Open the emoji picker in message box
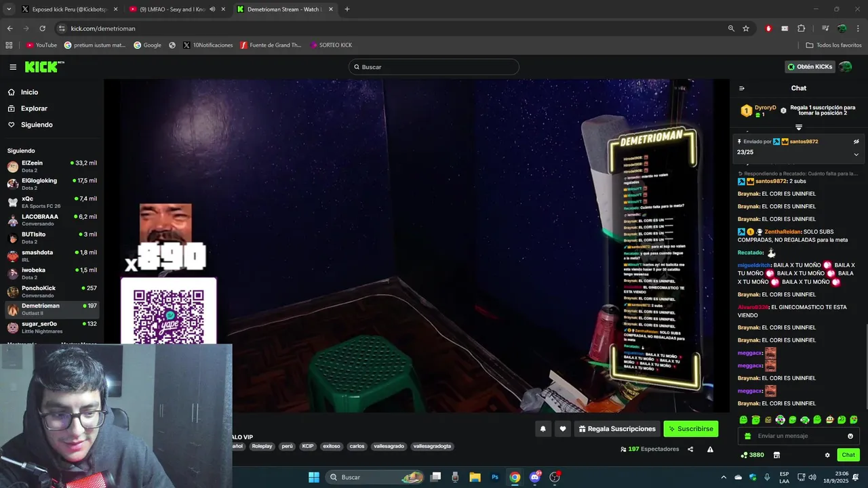Viewport: 868px width, 488px height. 850,436
